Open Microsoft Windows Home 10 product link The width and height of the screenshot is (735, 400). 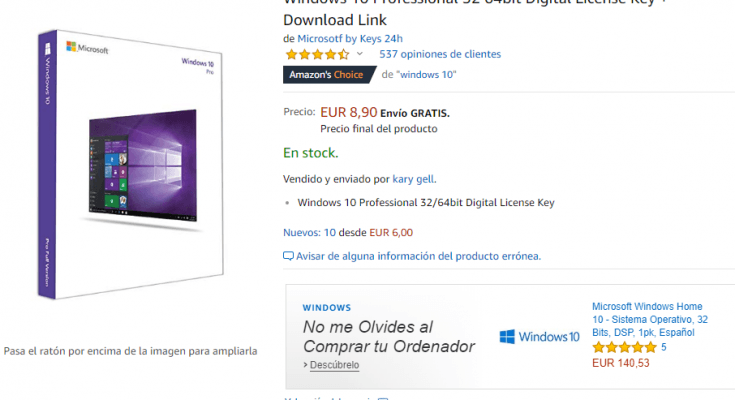tap(650, 319)
